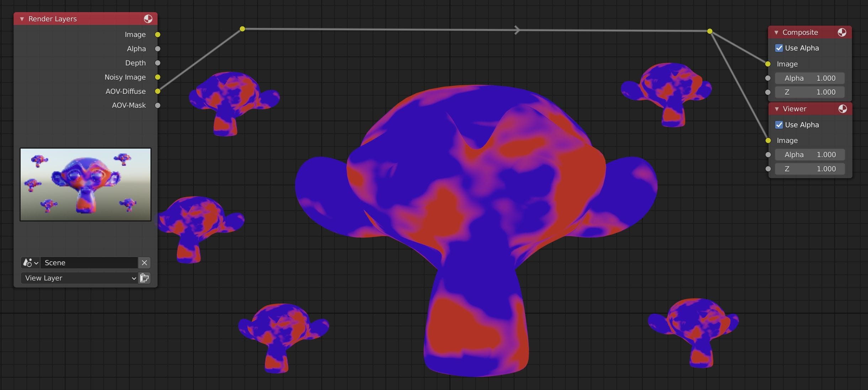
Task: Uncheck Use Alpha on the Viewer node
Action: (779, 125)
